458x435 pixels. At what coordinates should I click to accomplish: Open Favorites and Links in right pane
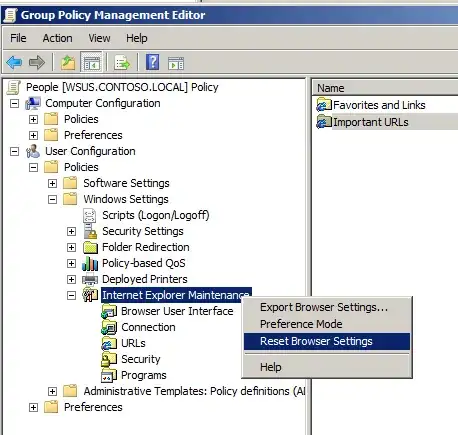(x=379, y=105)
